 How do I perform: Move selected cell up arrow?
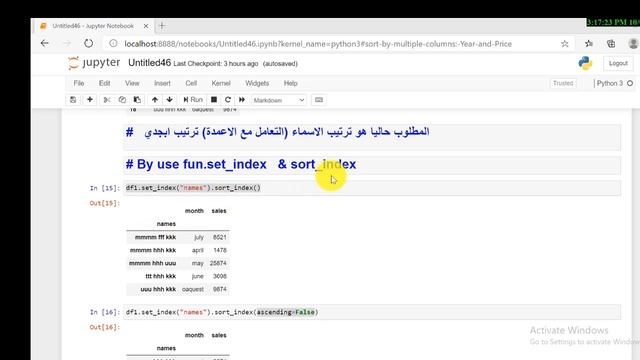point(155,100)
